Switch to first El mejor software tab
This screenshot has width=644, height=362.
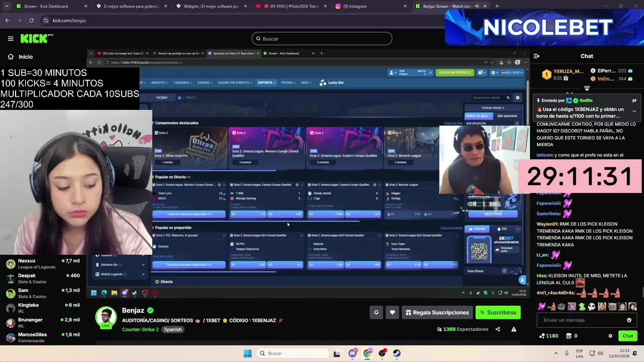[x=131, y=6]
